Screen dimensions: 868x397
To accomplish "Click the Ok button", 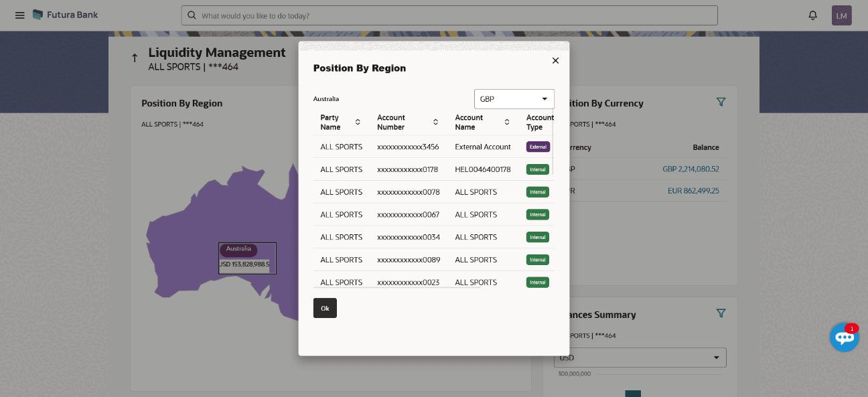I will tap(325, 308).
